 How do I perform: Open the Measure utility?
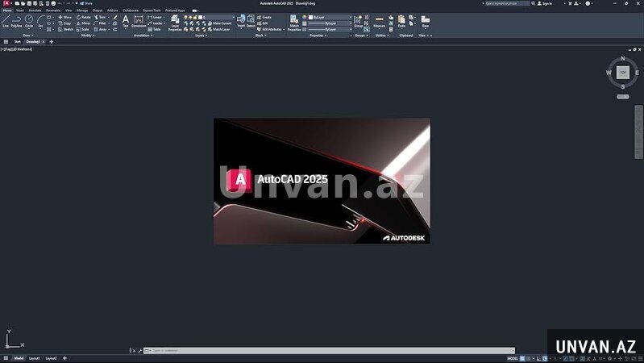point(379,22)
